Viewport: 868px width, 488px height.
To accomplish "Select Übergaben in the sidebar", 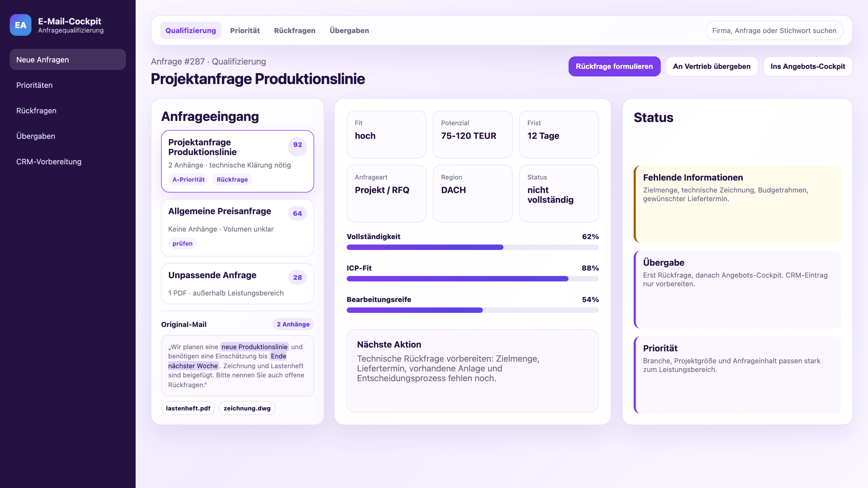I will [68, 136].
